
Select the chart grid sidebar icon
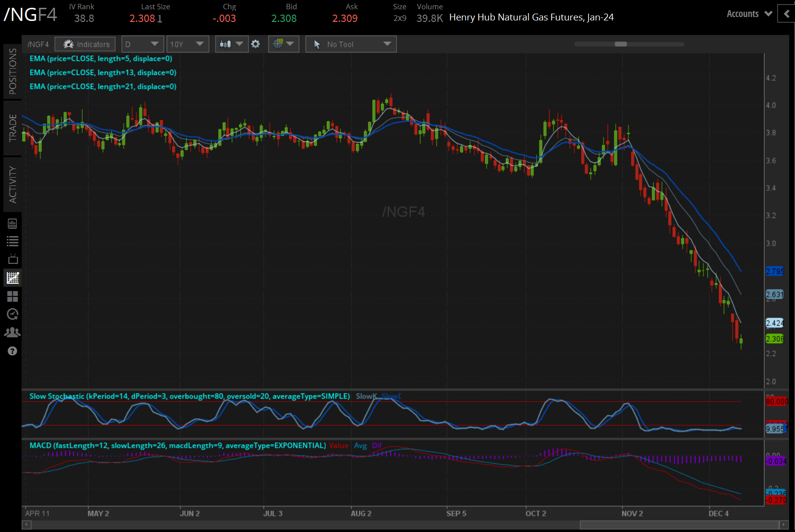tap(13, 278)
